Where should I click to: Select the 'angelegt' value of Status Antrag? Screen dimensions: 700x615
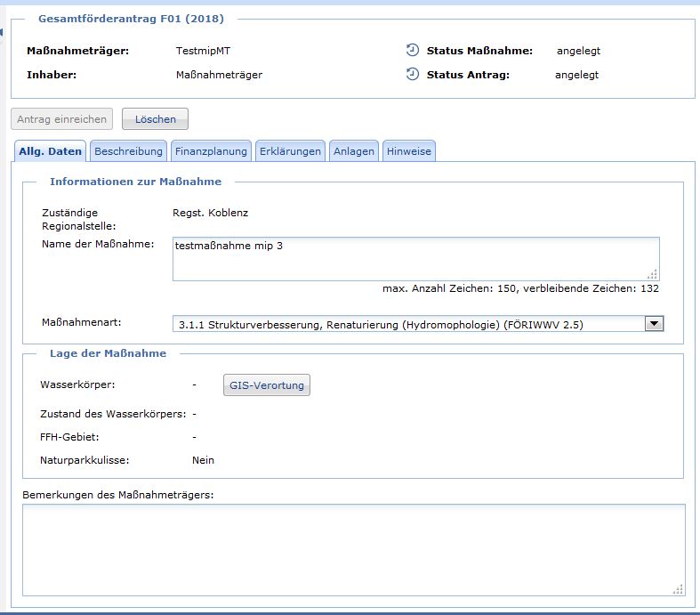pos(576,75)
